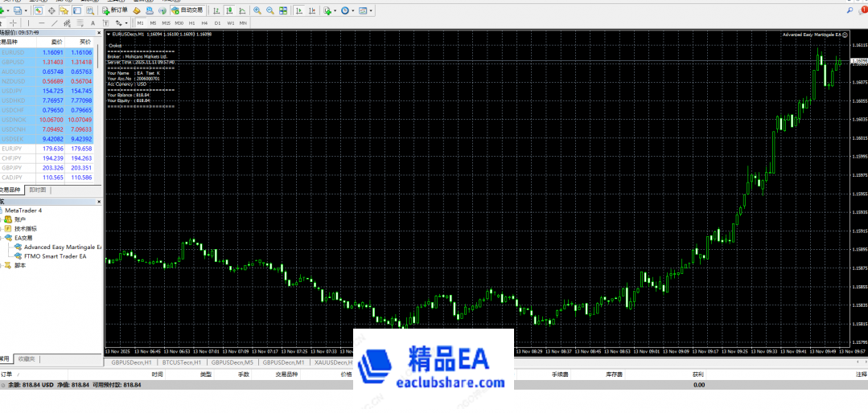Draw a trendline with the trendline tool
Image resolution: width=868 pixels, height=413 pixels.
click(53, 23)
